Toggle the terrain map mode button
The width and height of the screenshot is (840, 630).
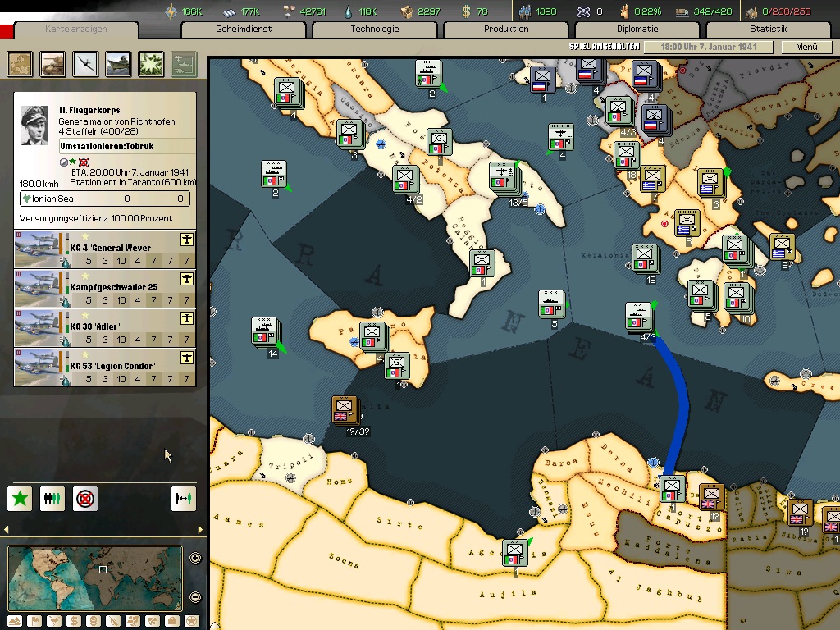click(14, 620)
